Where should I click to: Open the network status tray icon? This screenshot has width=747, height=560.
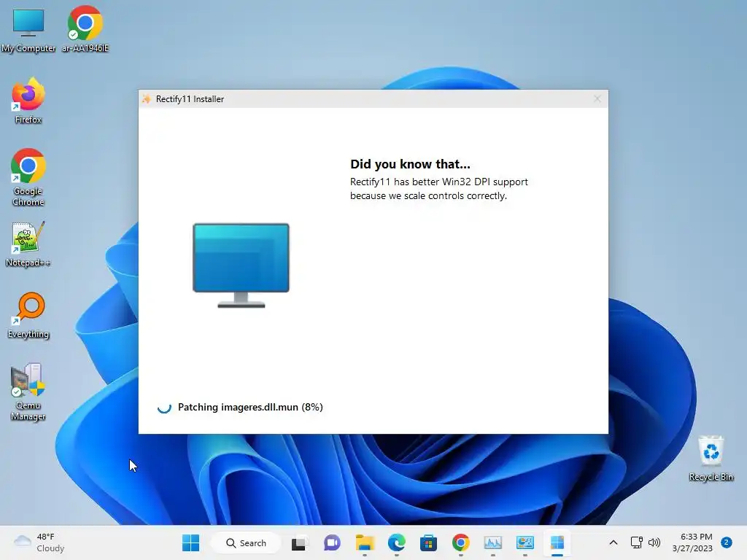tap(636, 542)
